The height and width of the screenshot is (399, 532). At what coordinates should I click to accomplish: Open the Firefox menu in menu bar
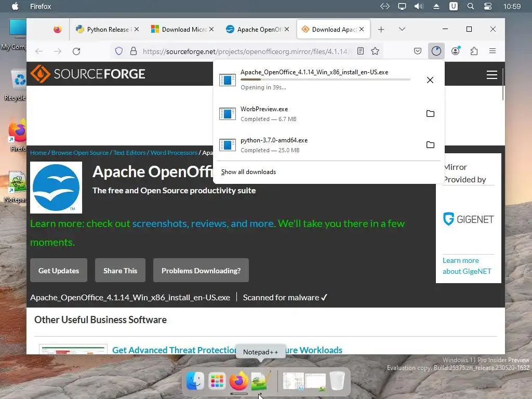[41, 6]
